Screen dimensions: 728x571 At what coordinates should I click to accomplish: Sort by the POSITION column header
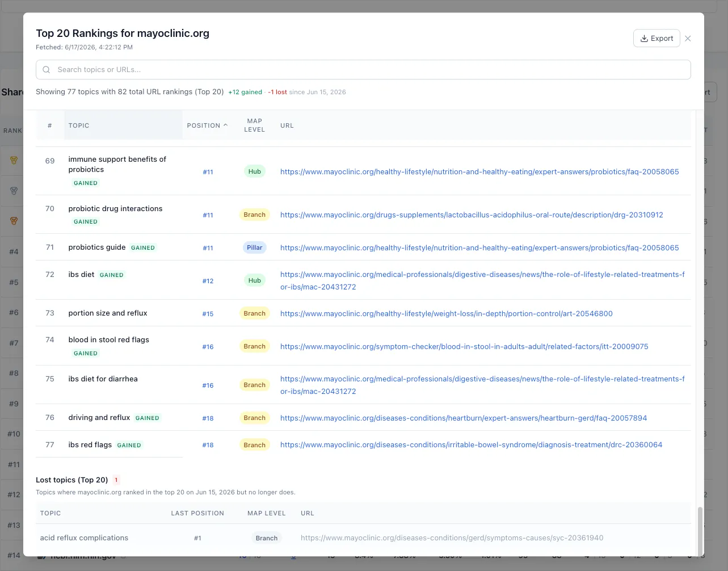point(207,125)
